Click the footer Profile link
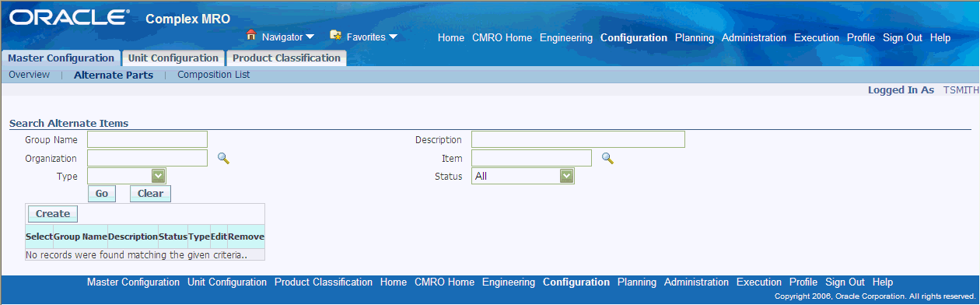This screenshot has width=980, height=305. pyautogui.click(x=803, y=282)
